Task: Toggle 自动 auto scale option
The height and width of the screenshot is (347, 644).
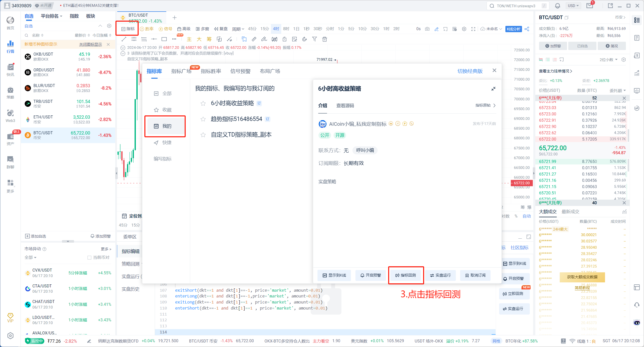Action: (x=527, y=216)
